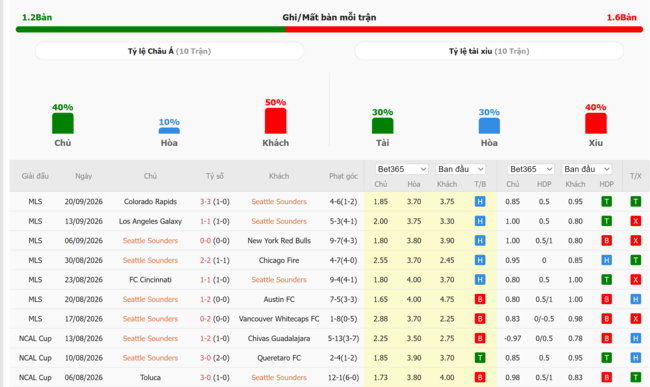Open Colorado Rapids team link
Screen dimensions: 650x387
point(150,202)
